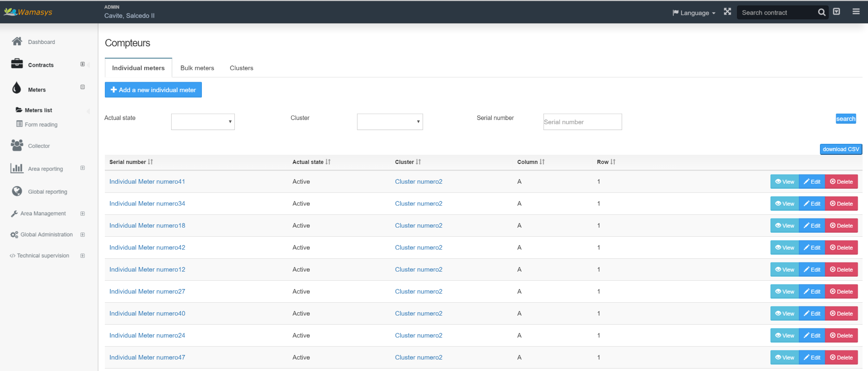The image size is (868, 371).
Task: Click the Global Administration gears icon
Action: 14,235
